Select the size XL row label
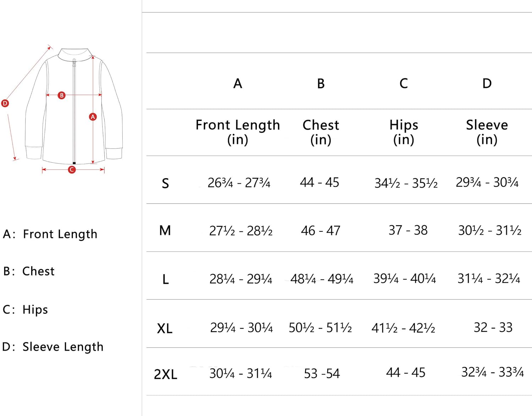The height and width of the screenshot is (416, 532). pos(165,328)
